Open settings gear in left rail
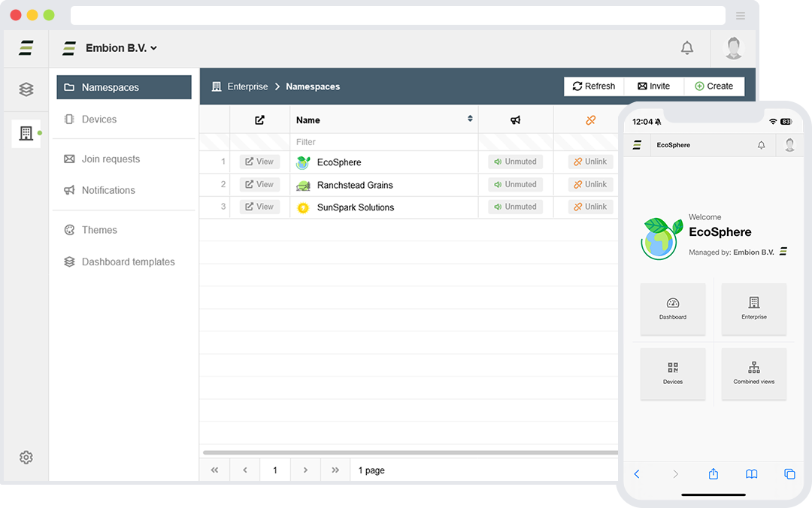The height and width of the screenshot is (508, 812). click(x=26, y=457)
